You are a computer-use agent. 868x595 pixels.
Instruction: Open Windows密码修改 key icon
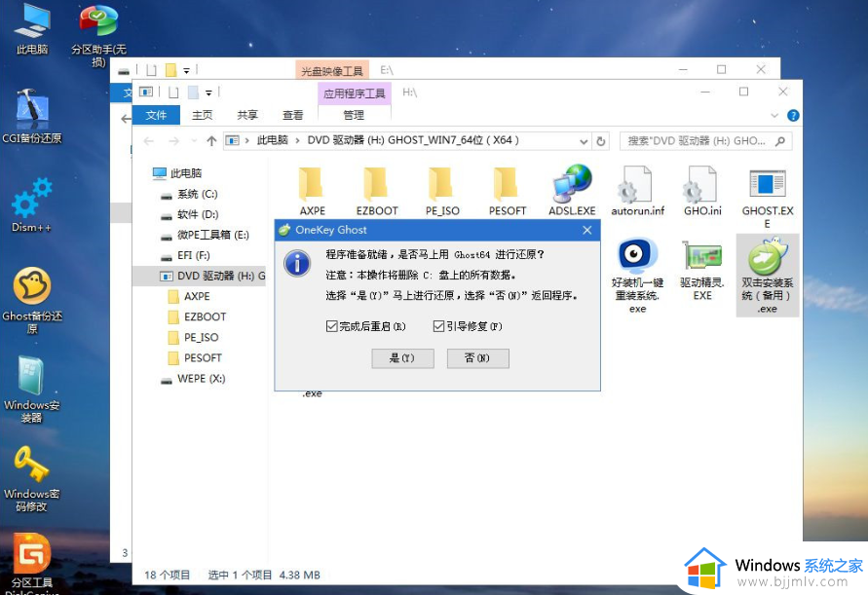point(31,479)
